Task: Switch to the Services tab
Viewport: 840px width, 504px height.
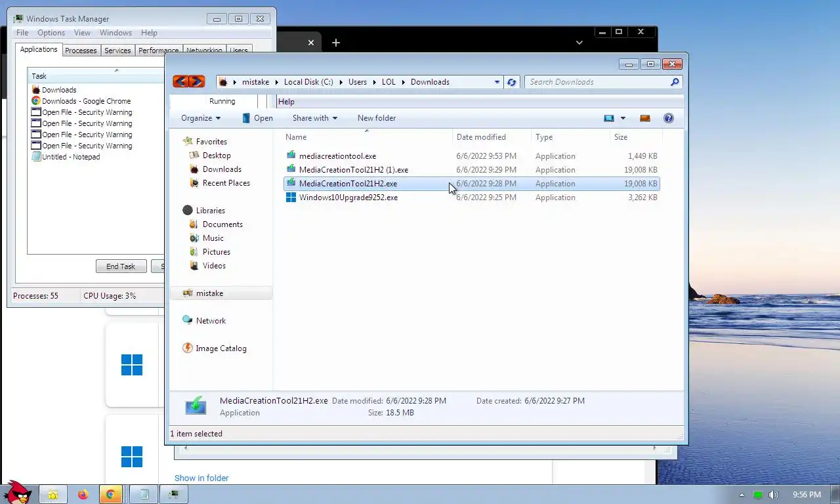Action: coord(117,51)
